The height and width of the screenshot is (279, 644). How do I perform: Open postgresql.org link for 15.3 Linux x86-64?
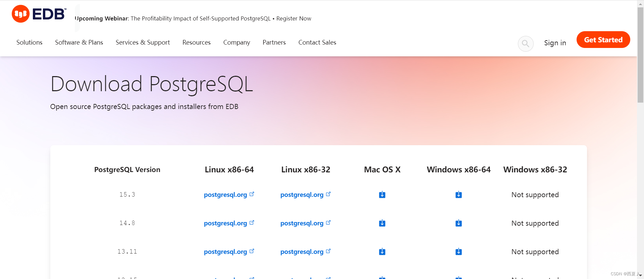pyautogui.click(x=229, y=195)
